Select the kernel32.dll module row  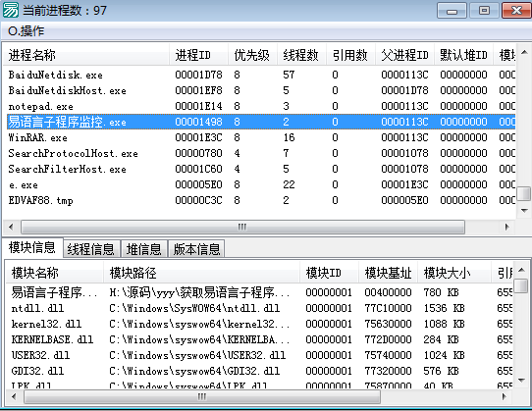[x=259, y=324]
